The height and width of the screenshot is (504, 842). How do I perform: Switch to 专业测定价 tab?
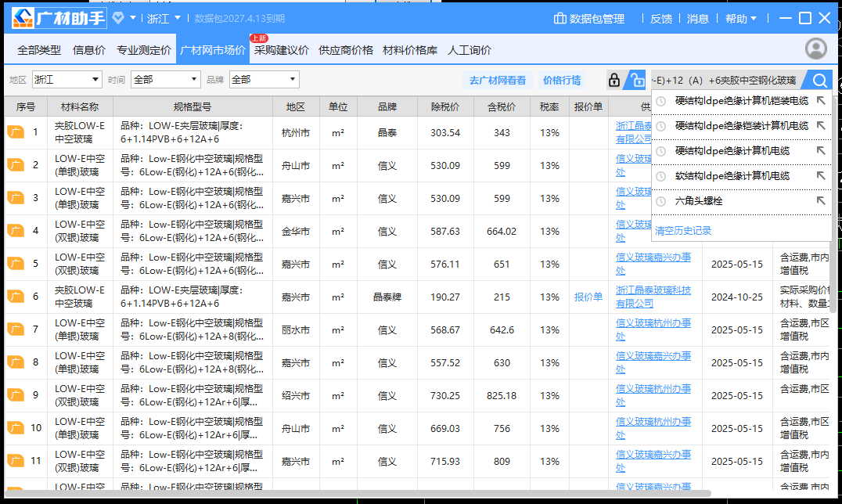tap(143, 50)
